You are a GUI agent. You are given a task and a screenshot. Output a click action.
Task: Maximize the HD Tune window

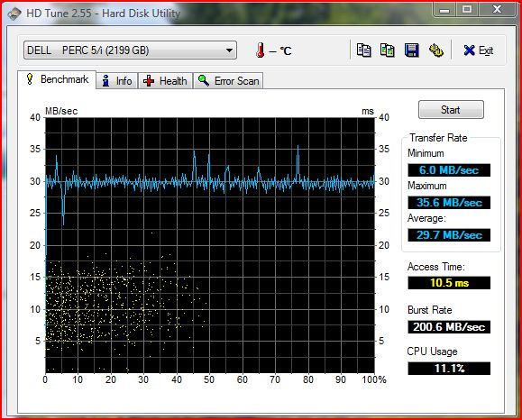467,10
